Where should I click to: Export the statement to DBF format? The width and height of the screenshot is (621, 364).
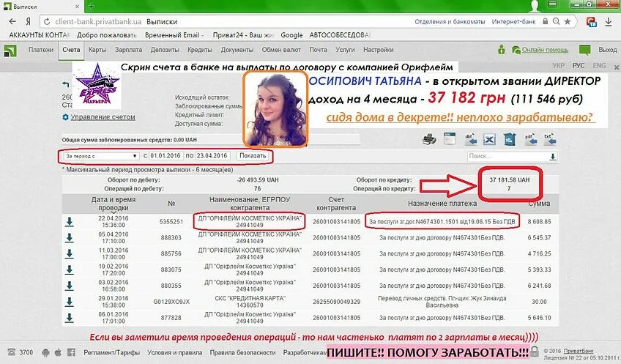[470, 139]
